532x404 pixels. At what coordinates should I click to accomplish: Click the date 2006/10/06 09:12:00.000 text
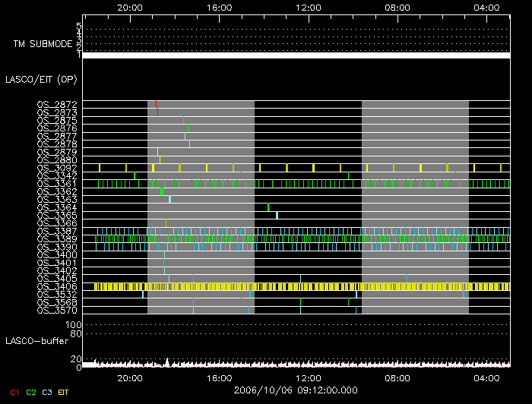pos(295,390)
